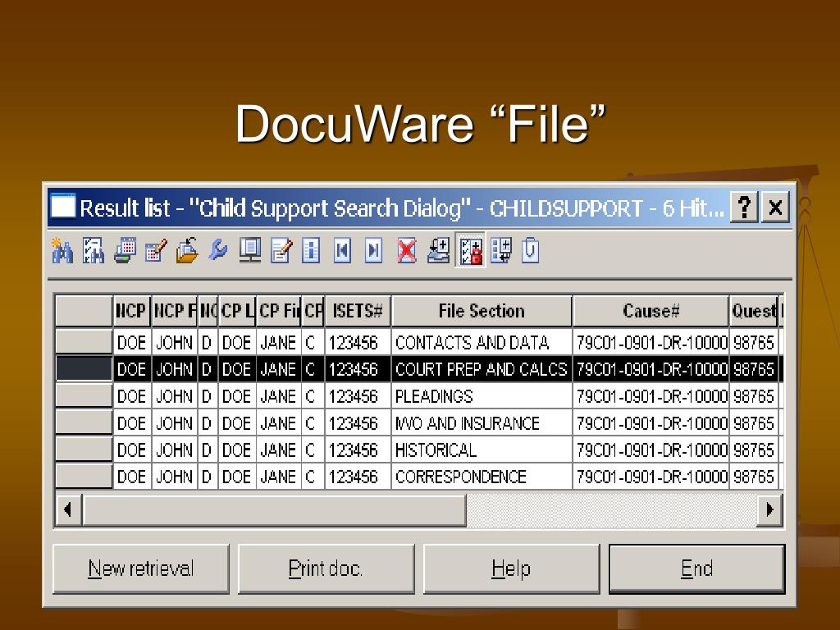Click the list with plus and arrow icon
Screen dimensions: 840x630
(x=501, y=250)
